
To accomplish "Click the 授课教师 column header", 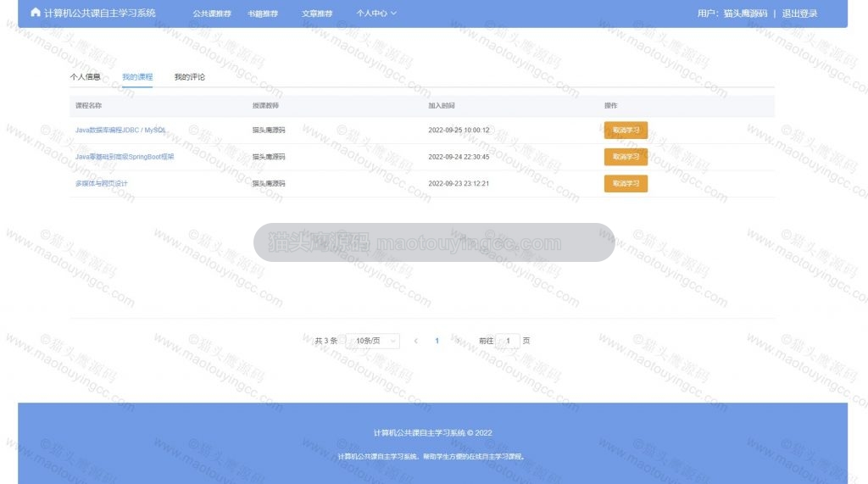I will [265, 105].
